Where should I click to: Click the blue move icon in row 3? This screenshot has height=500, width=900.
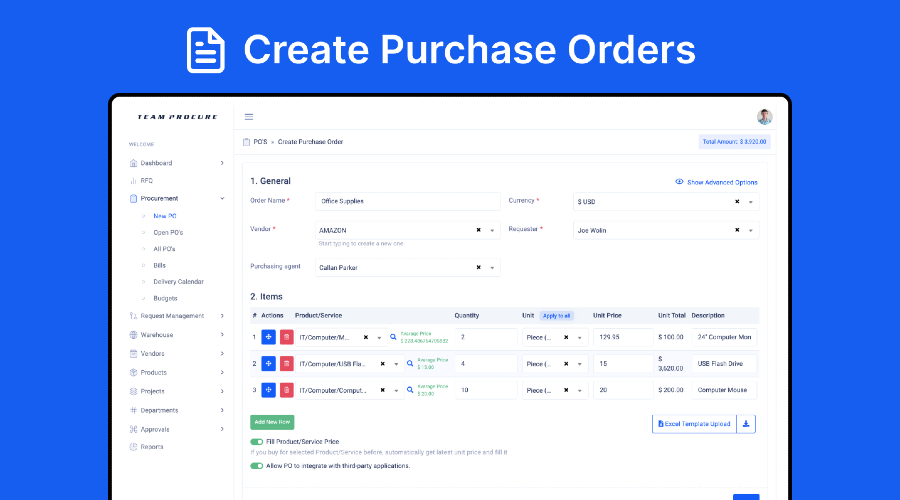coord(268,390)
